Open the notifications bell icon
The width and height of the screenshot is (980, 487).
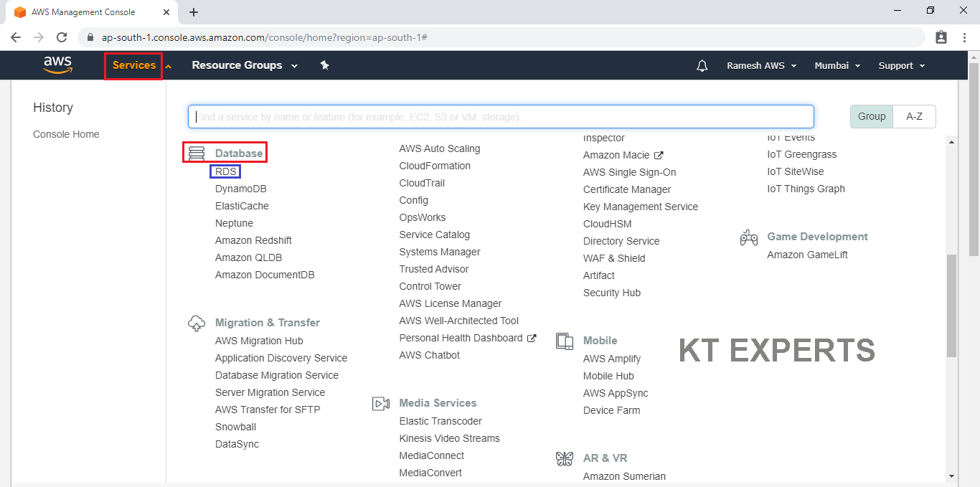coord(702,65)
